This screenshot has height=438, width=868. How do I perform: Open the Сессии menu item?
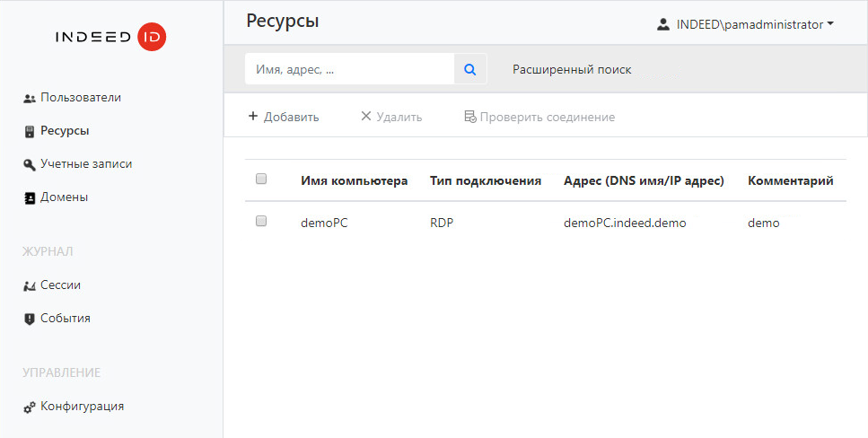(60, 285)
